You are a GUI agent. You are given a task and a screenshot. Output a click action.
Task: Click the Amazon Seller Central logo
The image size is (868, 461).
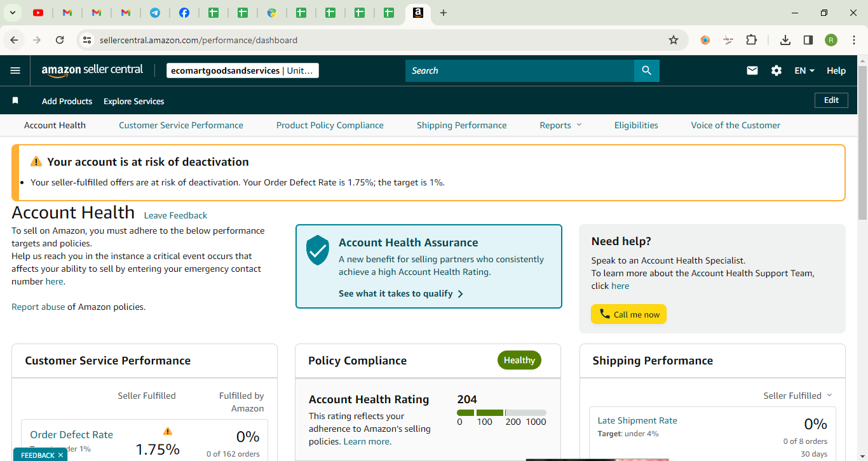pyautogui.click(x=93, y=70)
